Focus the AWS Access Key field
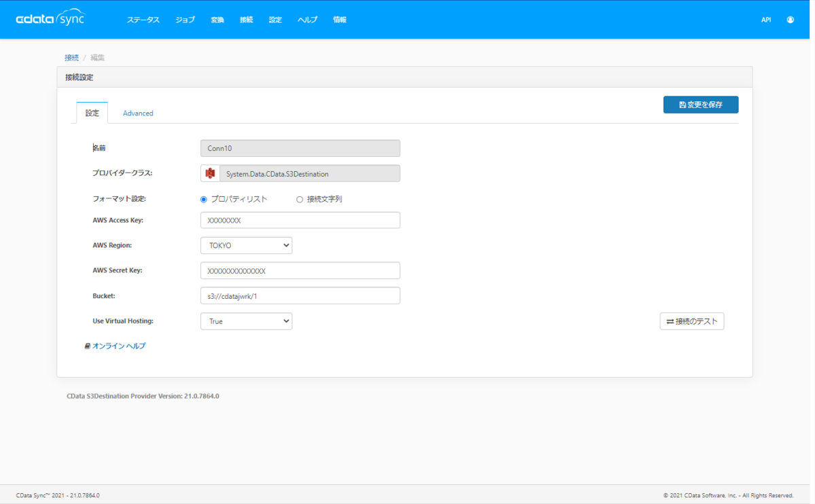The width and height of the screenshot is (815, 504). [x=300, y=220]
